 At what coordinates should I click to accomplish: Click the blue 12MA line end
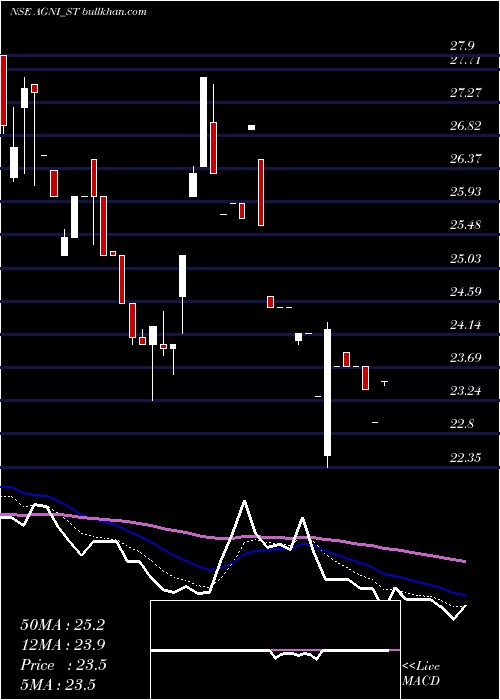pyautogui.click(x=463, y=595)
